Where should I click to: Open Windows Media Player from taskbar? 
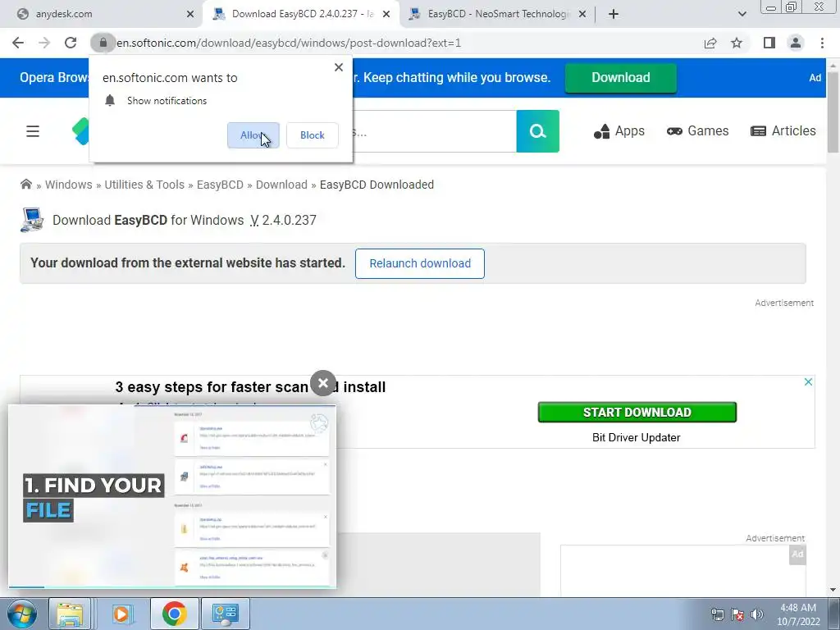coord(121,614)
